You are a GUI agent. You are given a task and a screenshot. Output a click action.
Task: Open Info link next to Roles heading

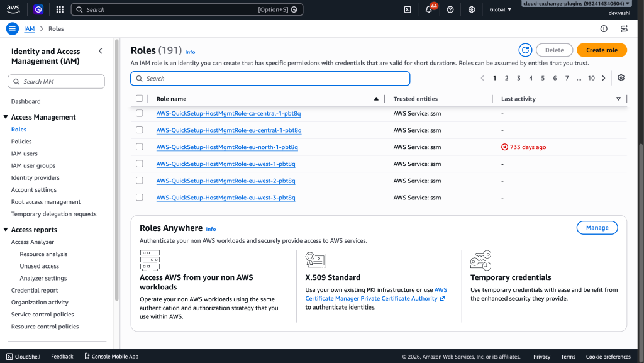[x=190, y=52]
